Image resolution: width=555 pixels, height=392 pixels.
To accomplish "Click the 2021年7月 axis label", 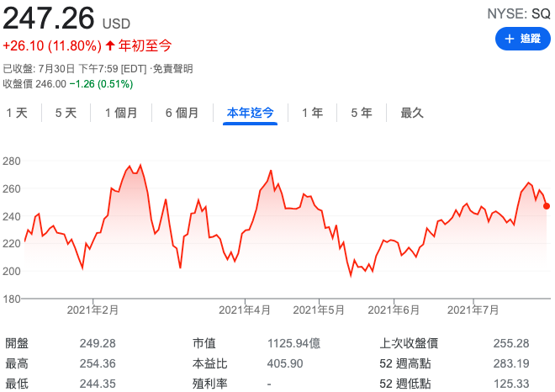I will 473,310.
